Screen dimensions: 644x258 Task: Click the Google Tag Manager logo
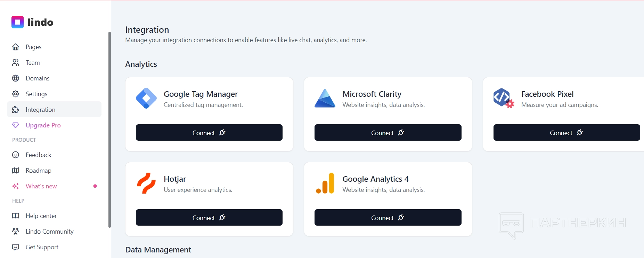click(x=146, y=98)
